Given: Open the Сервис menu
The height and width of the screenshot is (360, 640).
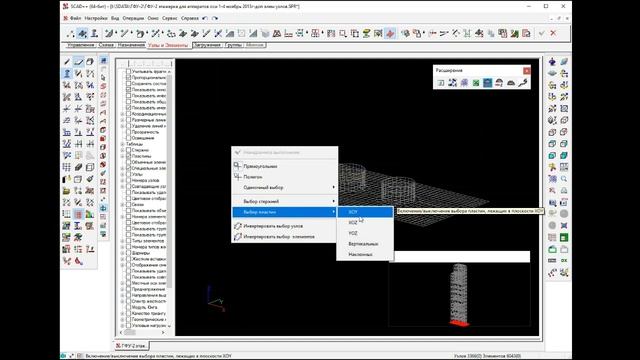Looking at the screenshot, I should pos(169,18).
